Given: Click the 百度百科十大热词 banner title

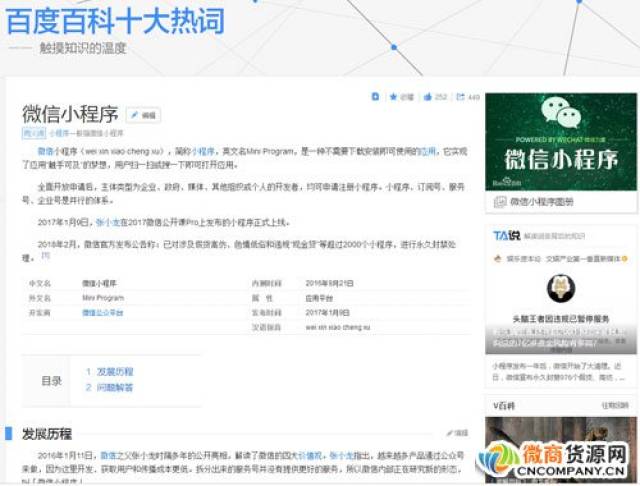Looking at the screenshot, I should click(x=115, y=21).
